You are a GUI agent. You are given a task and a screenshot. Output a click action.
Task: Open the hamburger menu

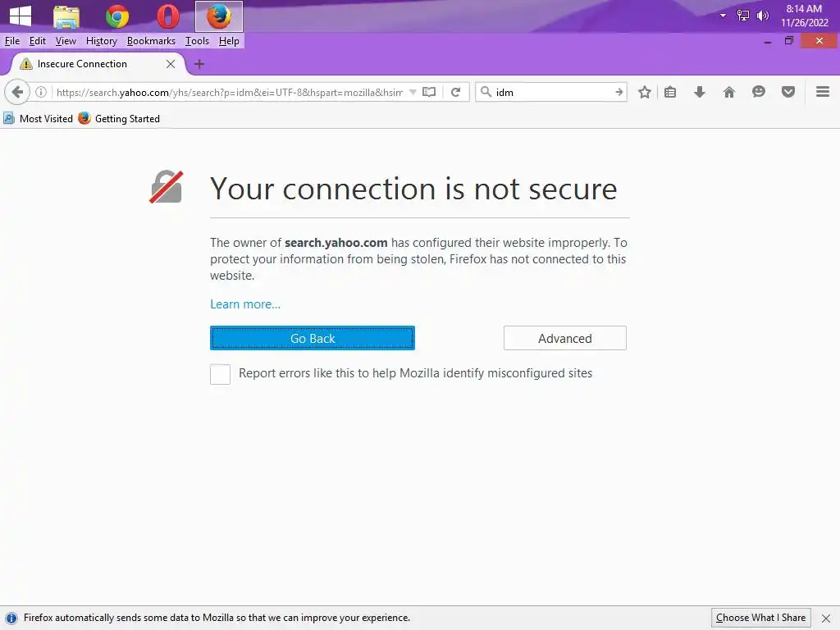coord(823,92)
